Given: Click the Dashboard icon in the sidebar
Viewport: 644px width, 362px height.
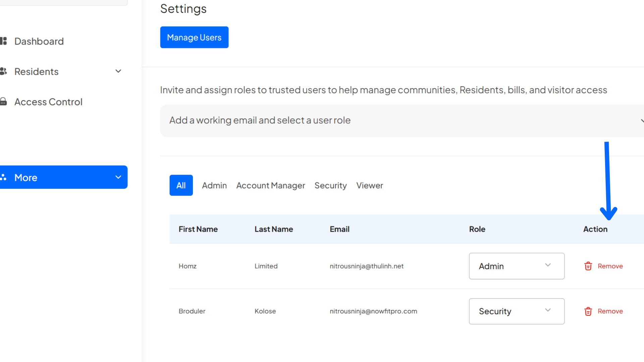Looking at the screenshot, I should pos(4,41).
